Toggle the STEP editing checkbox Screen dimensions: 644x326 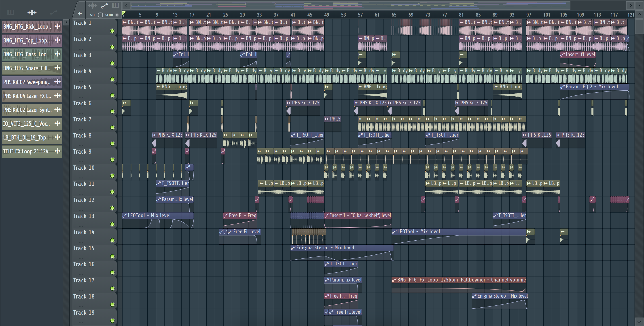(100, 15)
